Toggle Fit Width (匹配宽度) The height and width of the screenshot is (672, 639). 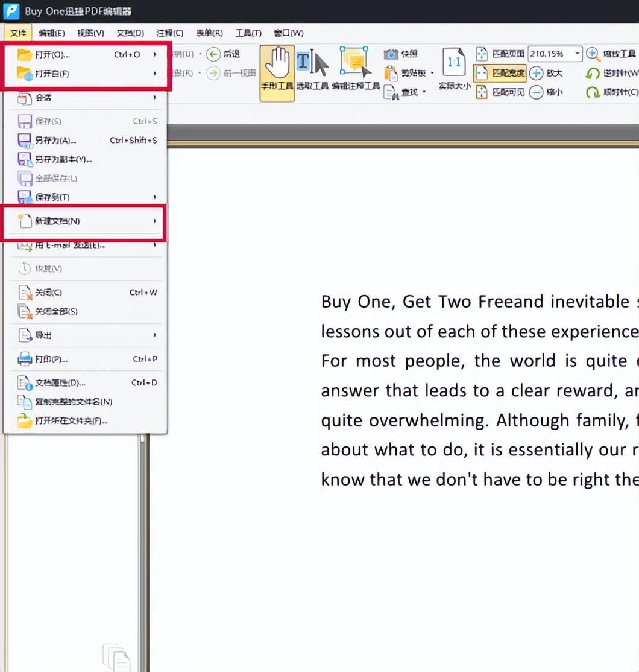(x=499, y=73)
